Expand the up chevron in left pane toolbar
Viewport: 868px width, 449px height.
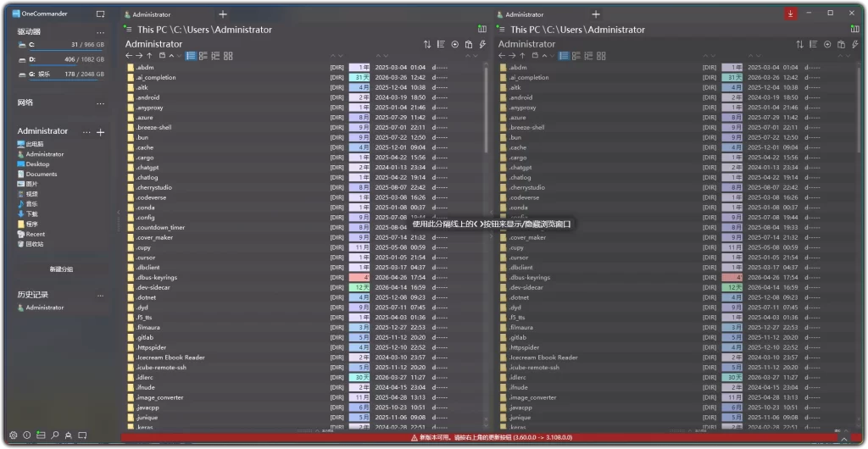[171, 56]
